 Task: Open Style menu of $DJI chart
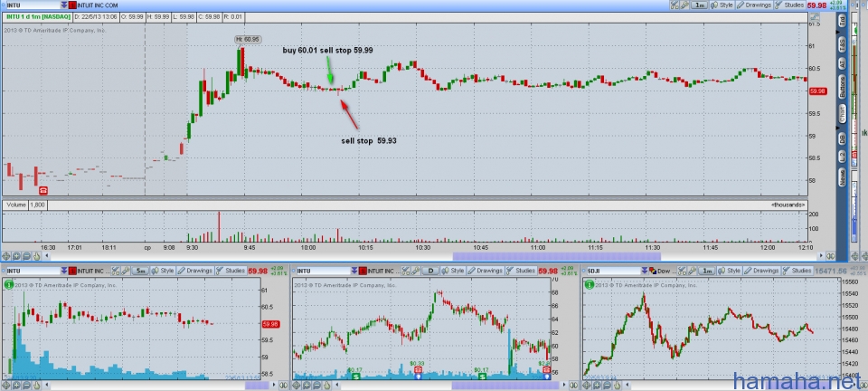click(x=730, y=271)
